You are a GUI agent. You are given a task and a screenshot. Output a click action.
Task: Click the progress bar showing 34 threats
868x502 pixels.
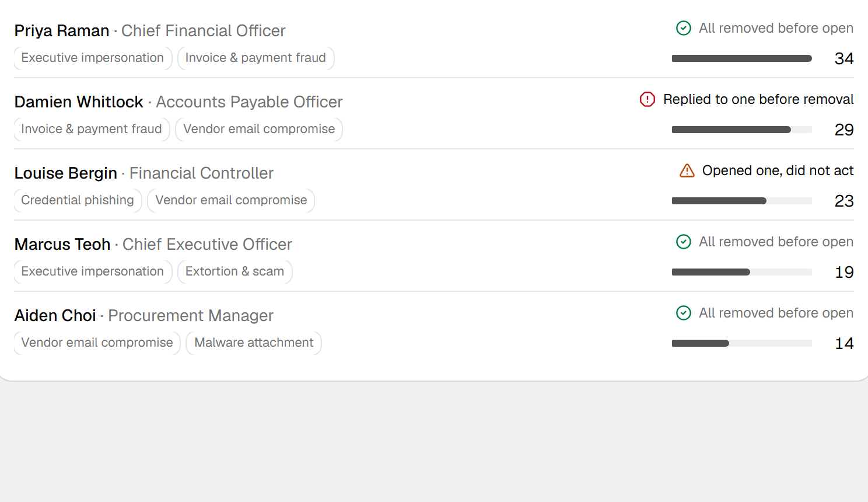(x=741, y=58)
